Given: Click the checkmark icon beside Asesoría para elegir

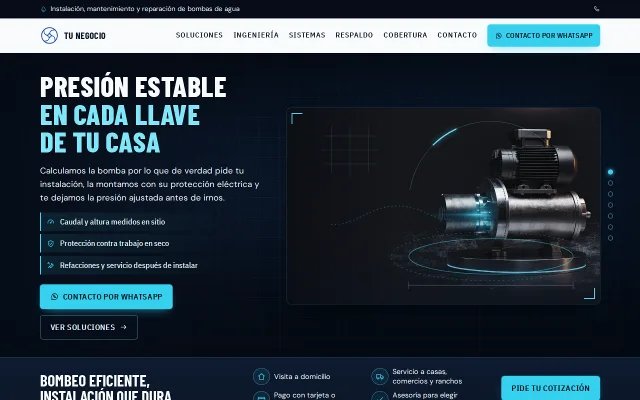Looking at the screenshot, I should pos(380,397).
